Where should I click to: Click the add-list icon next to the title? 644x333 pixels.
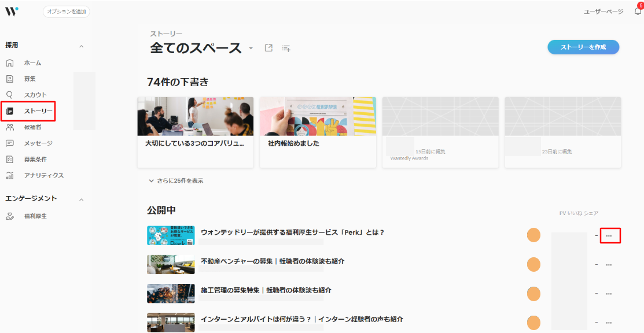pos(286,48)
